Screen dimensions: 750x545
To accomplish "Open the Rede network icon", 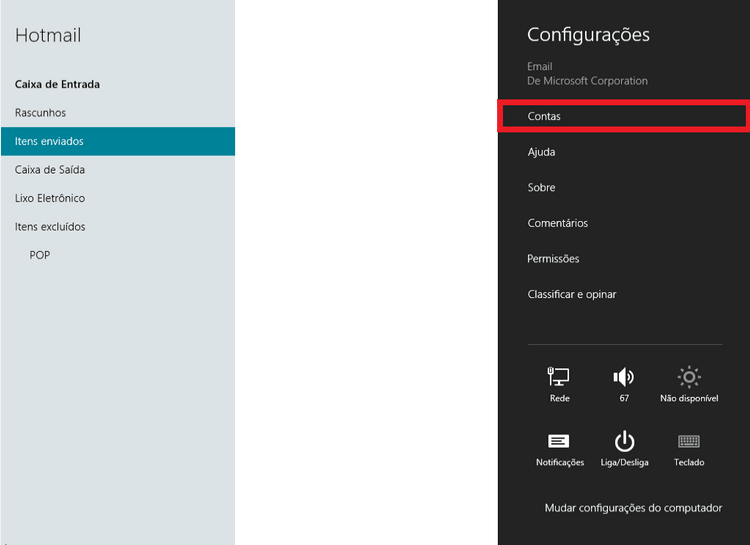I will pos(559,378).
